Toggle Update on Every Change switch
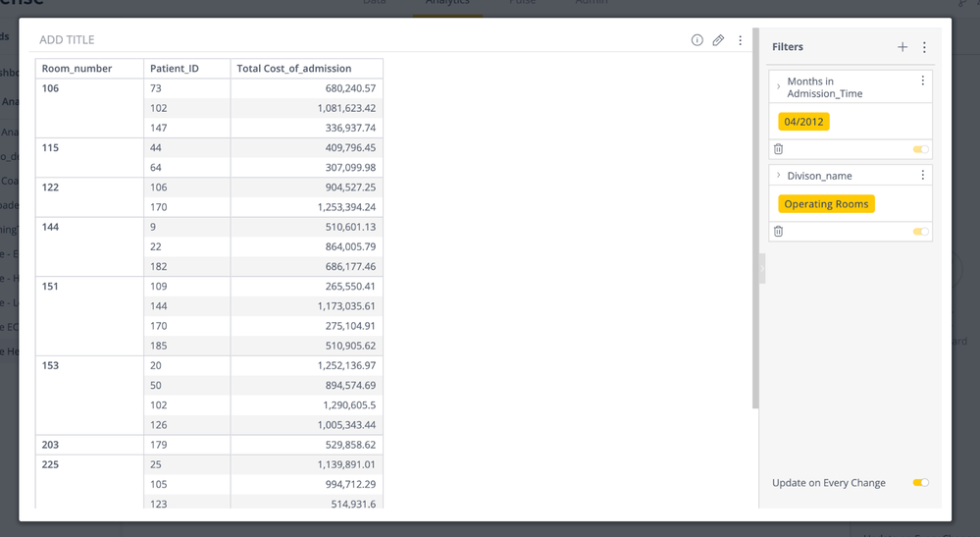 [x=920, y=483]
